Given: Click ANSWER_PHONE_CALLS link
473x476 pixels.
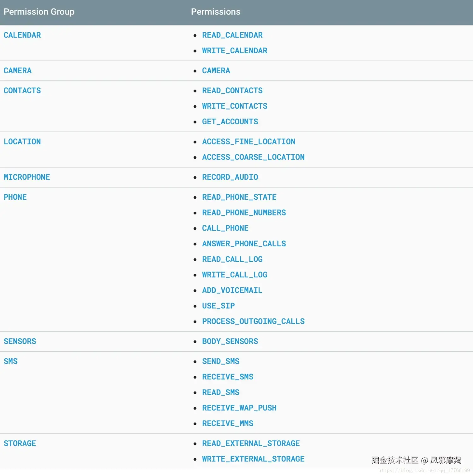Looking at the screenshot, I should pyautogui.click(x=244, y=244).
